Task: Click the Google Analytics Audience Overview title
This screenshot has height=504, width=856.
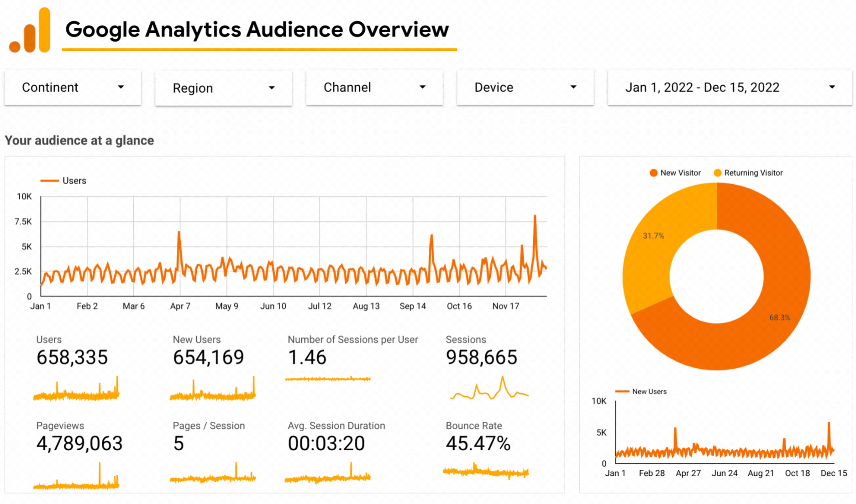Action: pyautogui.click(x=257, y=29)
